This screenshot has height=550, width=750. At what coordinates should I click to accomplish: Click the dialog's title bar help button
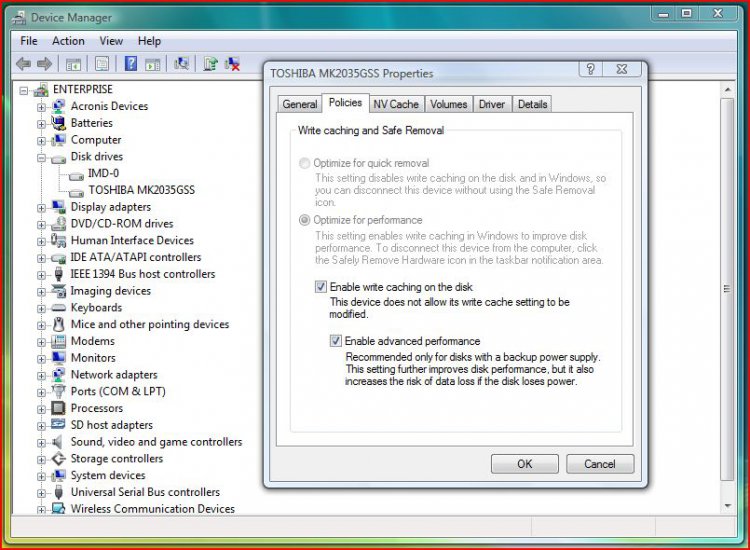(591, 69)
